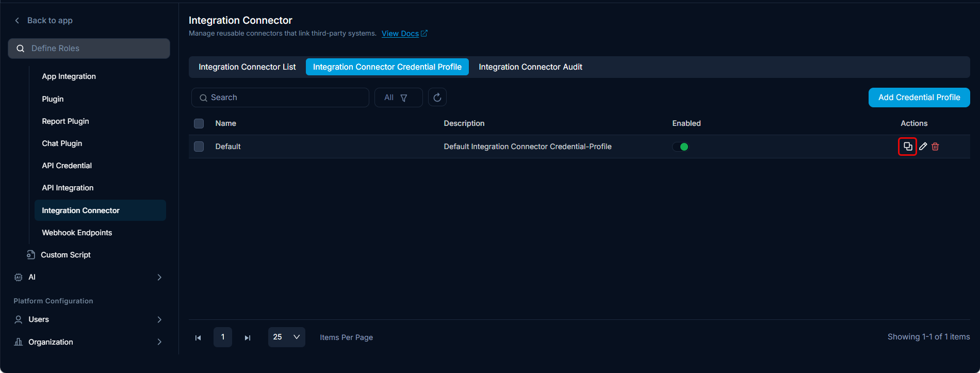Viewport: 980px width, 373px height.
Task: Open API Credential in the sidebar
Action: 67,166
